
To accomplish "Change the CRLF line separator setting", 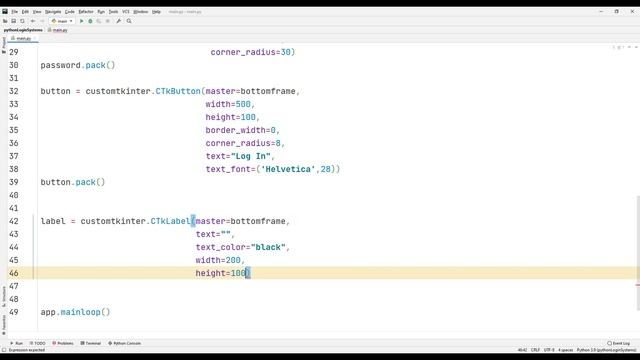I will tap(535, 350).
